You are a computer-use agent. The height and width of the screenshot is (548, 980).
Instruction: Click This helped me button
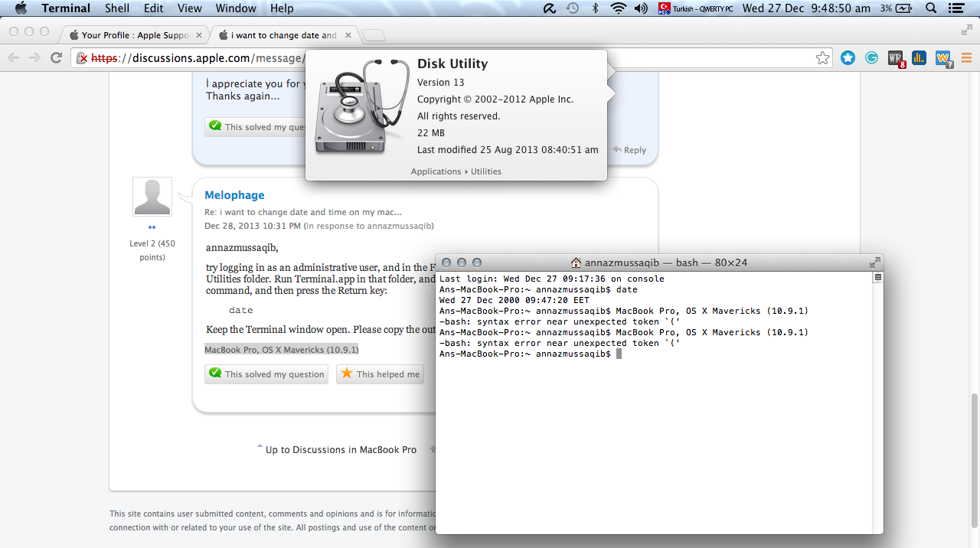(x=380, y=374)
